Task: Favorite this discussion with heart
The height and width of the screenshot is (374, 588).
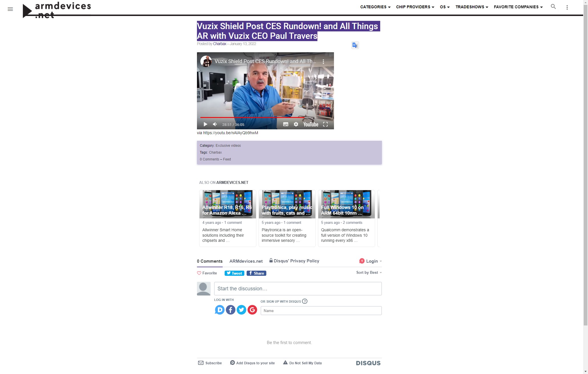Action: coord(207,273)
